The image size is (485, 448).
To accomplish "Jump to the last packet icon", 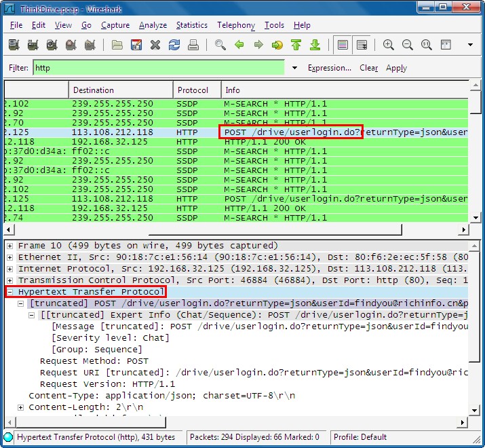I will pos(315,45).
